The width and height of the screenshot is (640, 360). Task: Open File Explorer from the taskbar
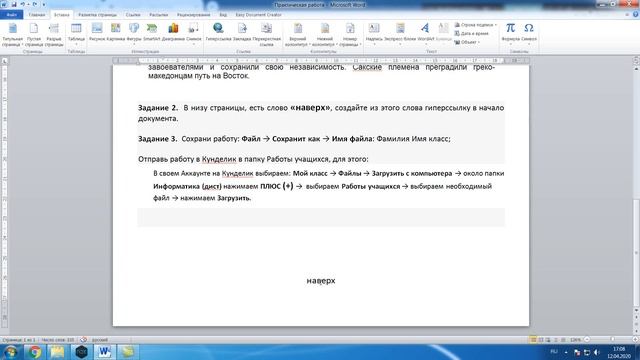coord(58,352)
